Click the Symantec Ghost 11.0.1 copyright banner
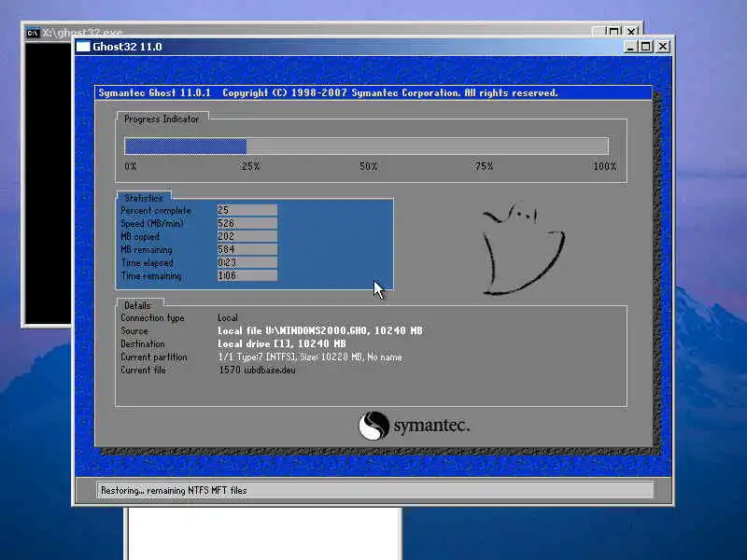The width and height of the screenshot is (747, 560). (x=329, y=92)
